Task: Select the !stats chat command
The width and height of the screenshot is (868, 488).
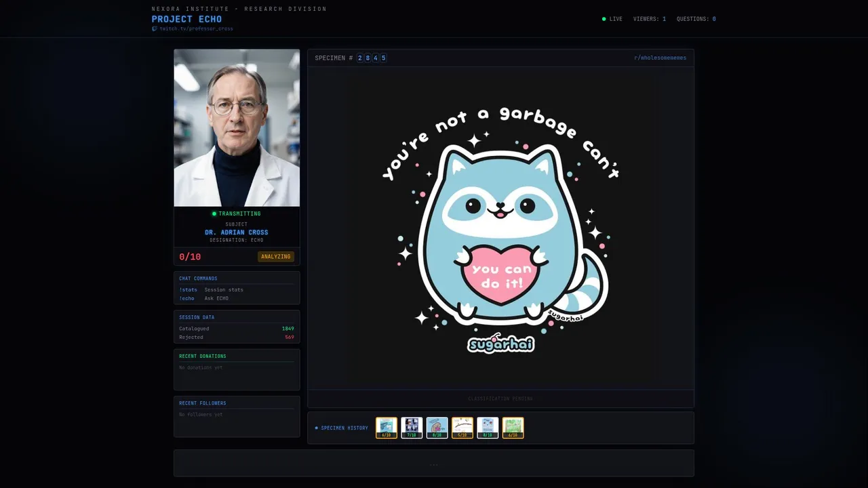Action: click(x=188, y=289)
